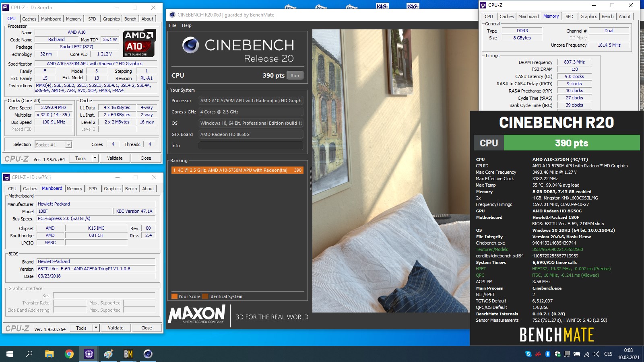Click Validate in CPU-Z w7fcjj window

click(x=116, y=328)
